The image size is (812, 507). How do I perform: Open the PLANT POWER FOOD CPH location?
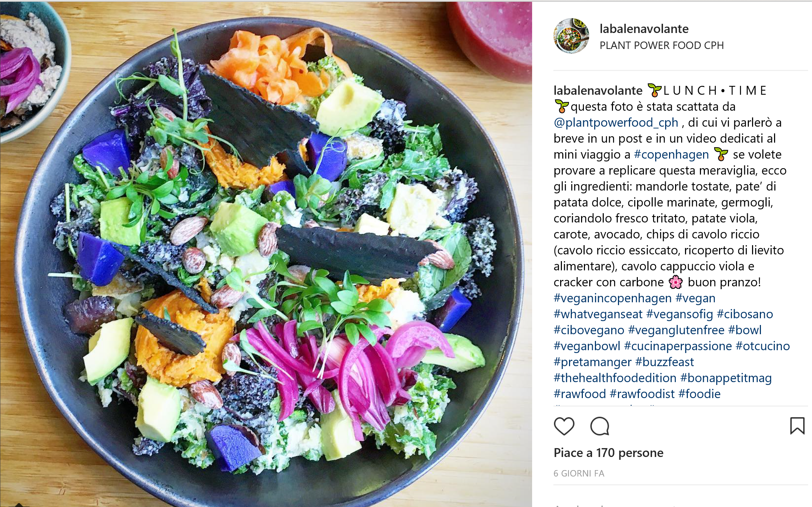[662, 45]
